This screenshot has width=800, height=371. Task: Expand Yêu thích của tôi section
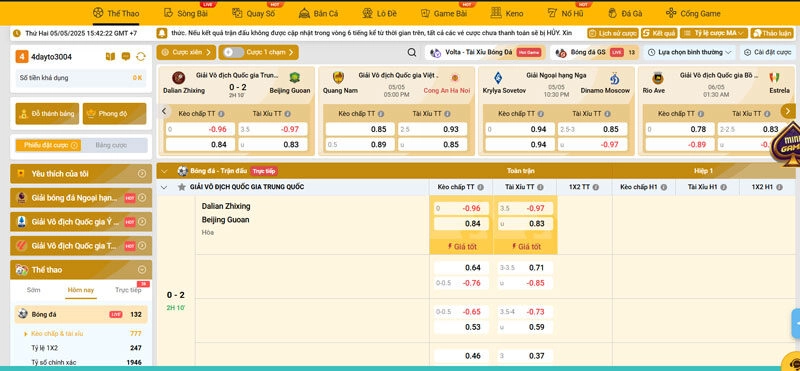[81, 174]
